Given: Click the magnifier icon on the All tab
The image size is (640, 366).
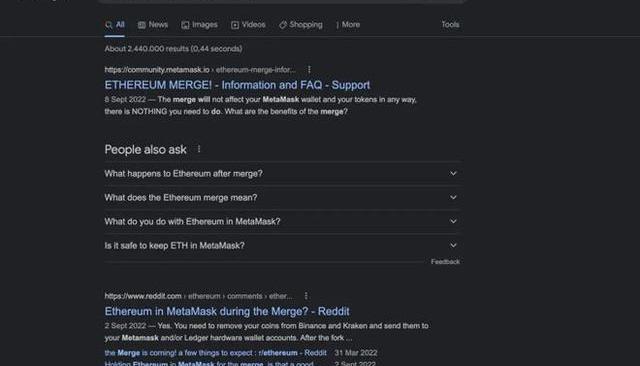Looking at the screenshot, I should [109, 25].
